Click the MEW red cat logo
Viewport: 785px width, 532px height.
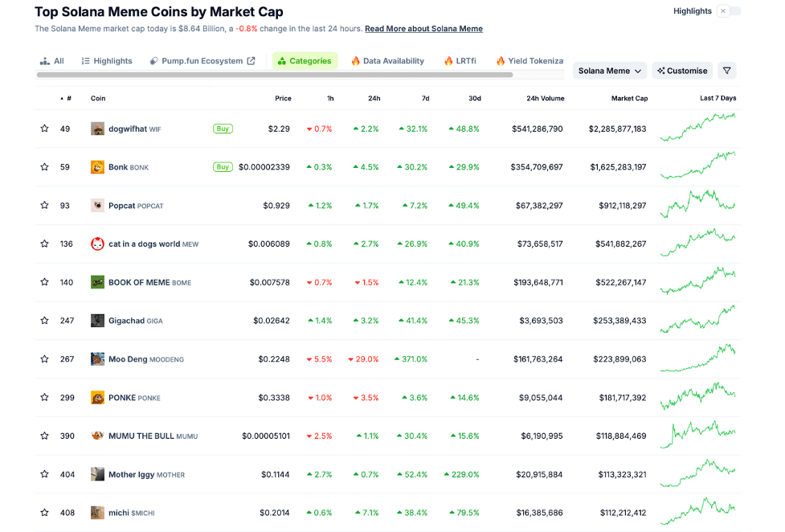point(97,244)
